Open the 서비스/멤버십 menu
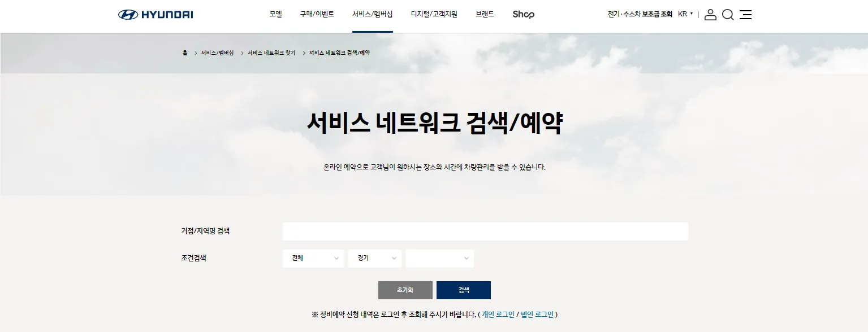This screenshot has width=868, height=332. (372, 14)
